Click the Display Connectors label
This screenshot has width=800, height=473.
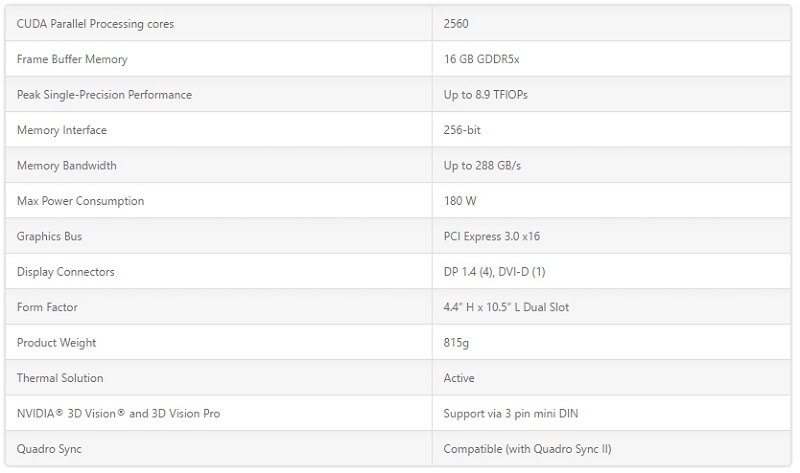point(66,272)
